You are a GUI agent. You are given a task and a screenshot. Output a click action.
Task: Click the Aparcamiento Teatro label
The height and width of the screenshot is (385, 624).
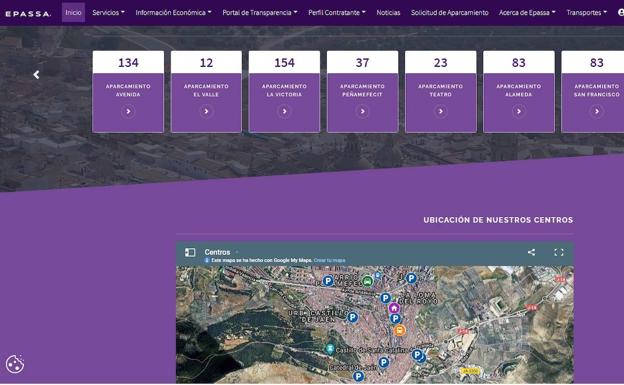(x=441, y=90)
